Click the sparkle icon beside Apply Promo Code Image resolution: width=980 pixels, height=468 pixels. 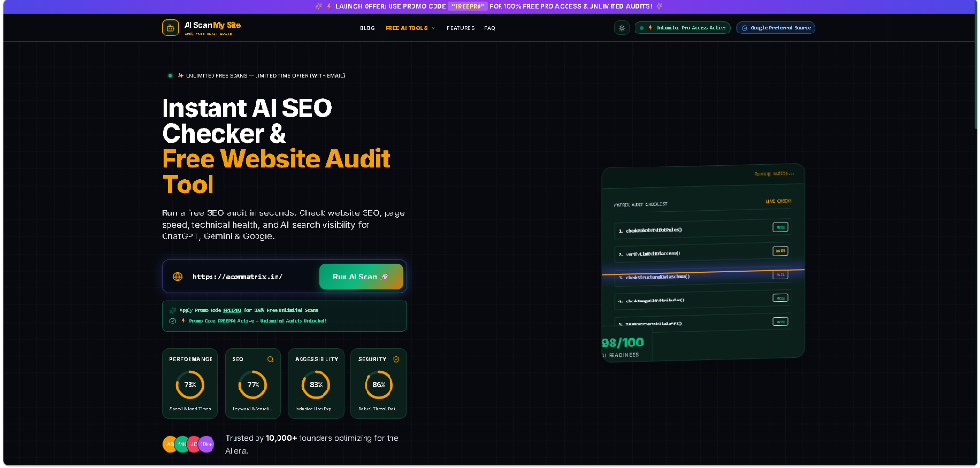(173, 310)
